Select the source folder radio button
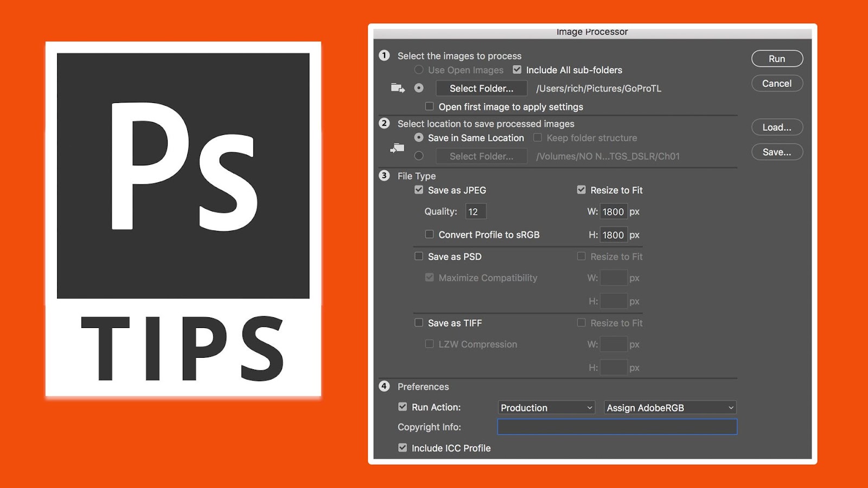The width and height of the screenshot is (868, 488). pos(419,88)
